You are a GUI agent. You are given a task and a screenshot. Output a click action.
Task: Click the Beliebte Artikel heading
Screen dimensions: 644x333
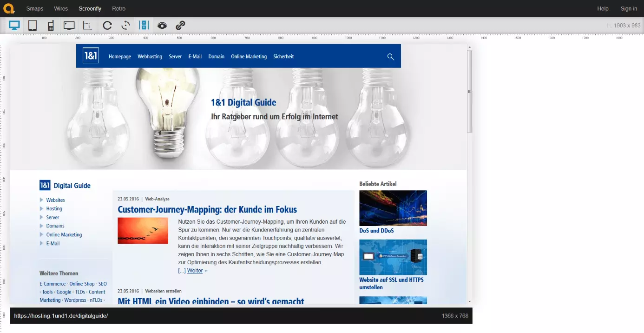point(378,184)
